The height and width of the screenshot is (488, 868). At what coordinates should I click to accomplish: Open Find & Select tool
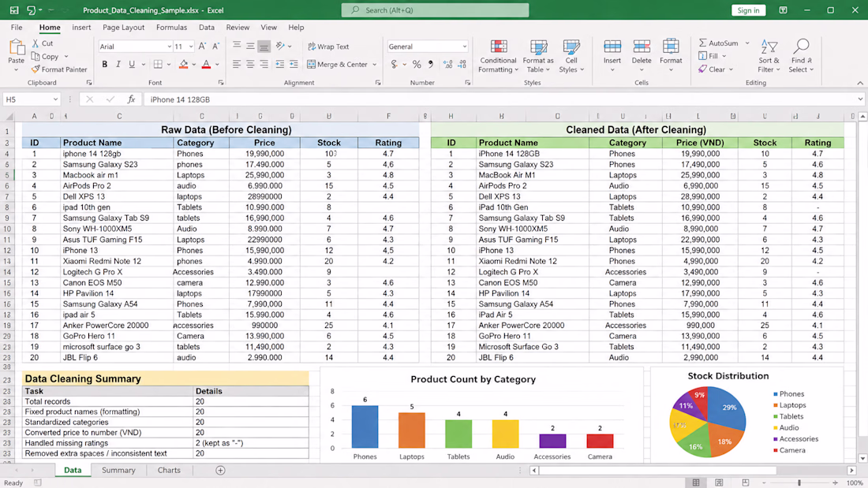click(801, 56)
